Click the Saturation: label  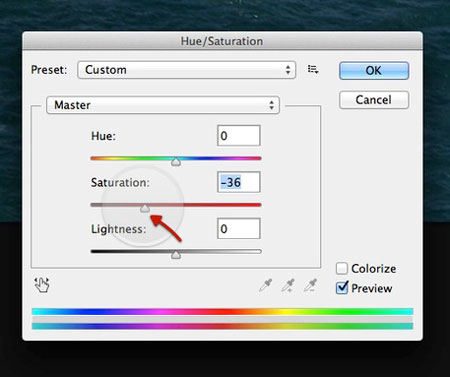[x=120, y=183]
